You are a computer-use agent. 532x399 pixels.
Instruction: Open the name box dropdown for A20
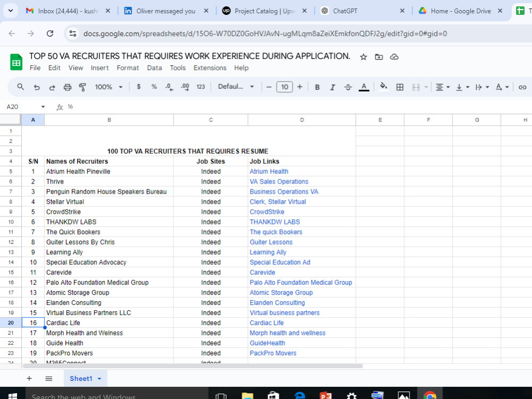[x=43, y=107]
